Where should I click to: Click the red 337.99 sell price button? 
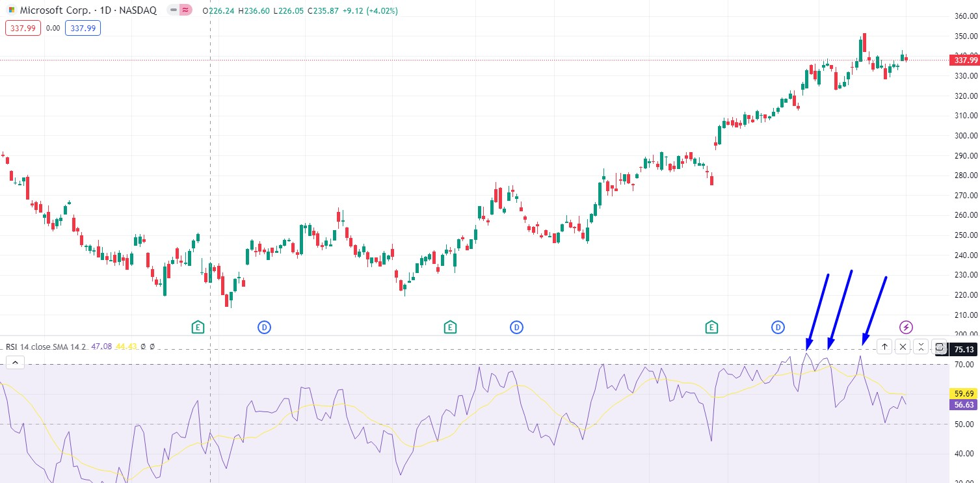23,28
